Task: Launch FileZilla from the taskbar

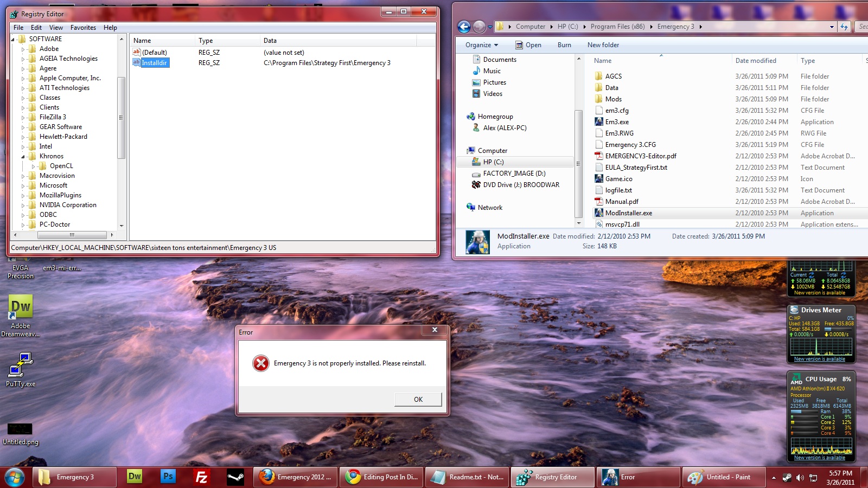Action: tap(202, 477)
